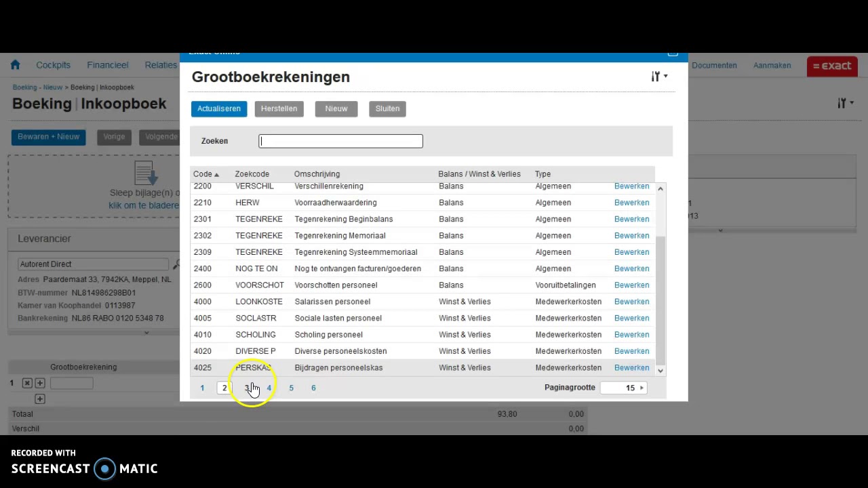Image resolution: width=868 pixels, height=488 pixels.
Task: Click the add-row plus icon in line 1
Action: pyautogui.click(x=39, y=383)
